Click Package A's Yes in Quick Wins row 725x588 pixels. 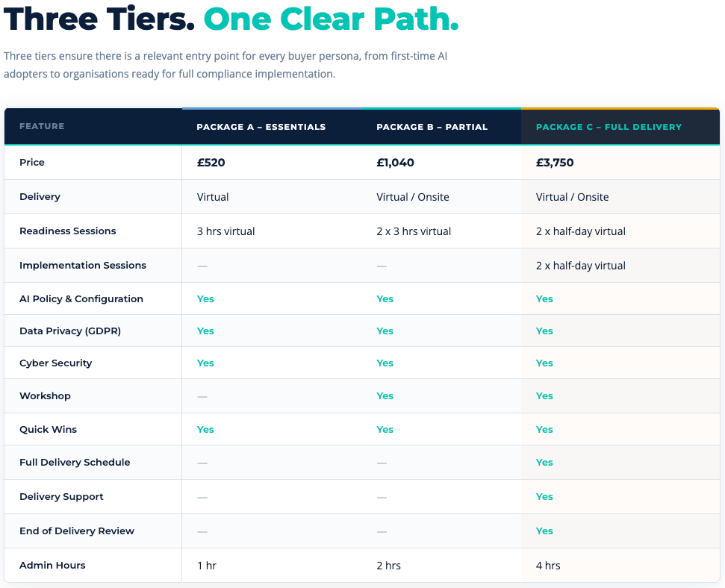[205, 430]
